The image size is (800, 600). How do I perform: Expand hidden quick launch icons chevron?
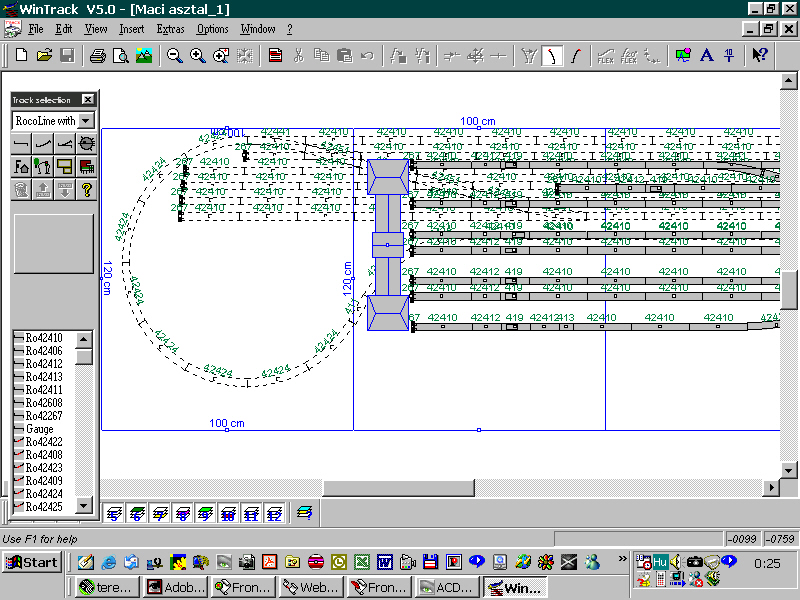[x=622, y=558]
